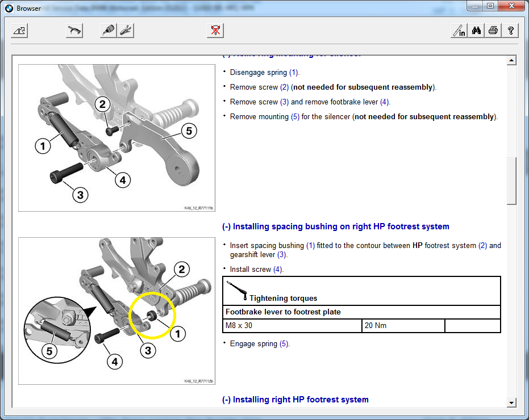Click the red crossed-out icon in toolbar
This screenshot has width=529, height=420.
(215, 31)
